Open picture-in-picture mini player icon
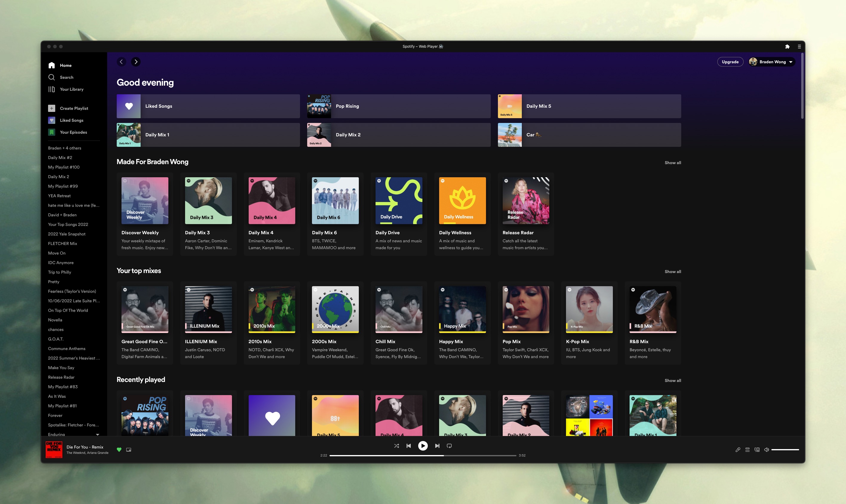The image size is (846, 504). tap(129, 450)
